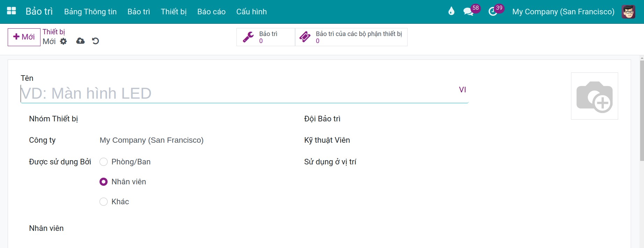Viewport: 644px width, 248px height.
Task: Open the Báo cáo menu
Action: click(211, 12)
